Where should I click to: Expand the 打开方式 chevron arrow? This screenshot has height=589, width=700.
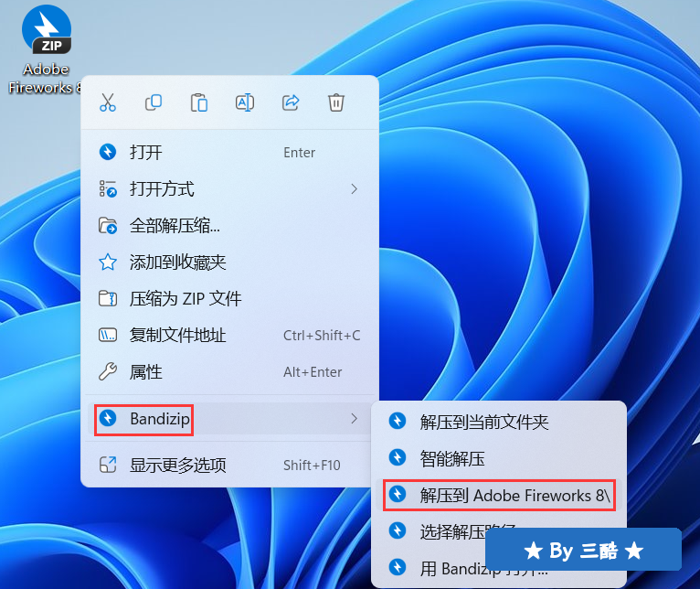(354, 189)
